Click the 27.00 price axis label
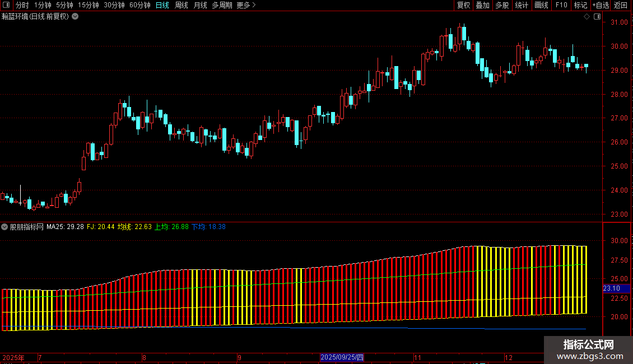 click(619, 118)
